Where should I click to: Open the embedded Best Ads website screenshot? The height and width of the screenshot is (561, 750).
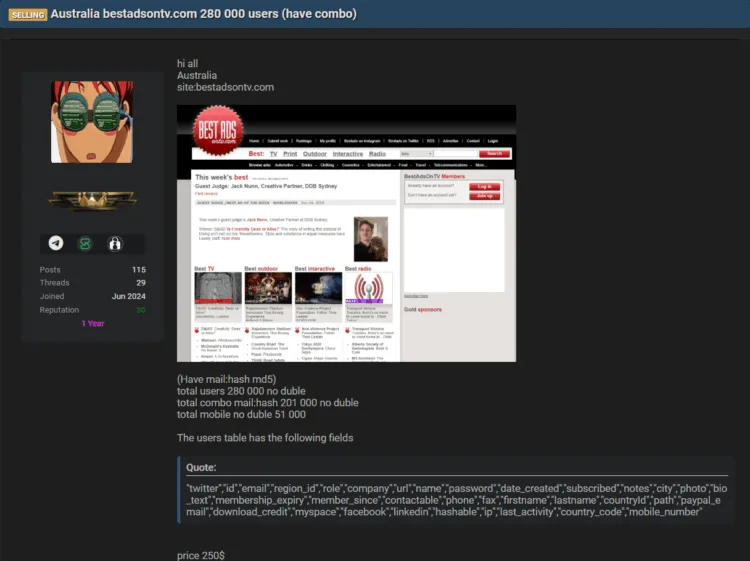346,233
